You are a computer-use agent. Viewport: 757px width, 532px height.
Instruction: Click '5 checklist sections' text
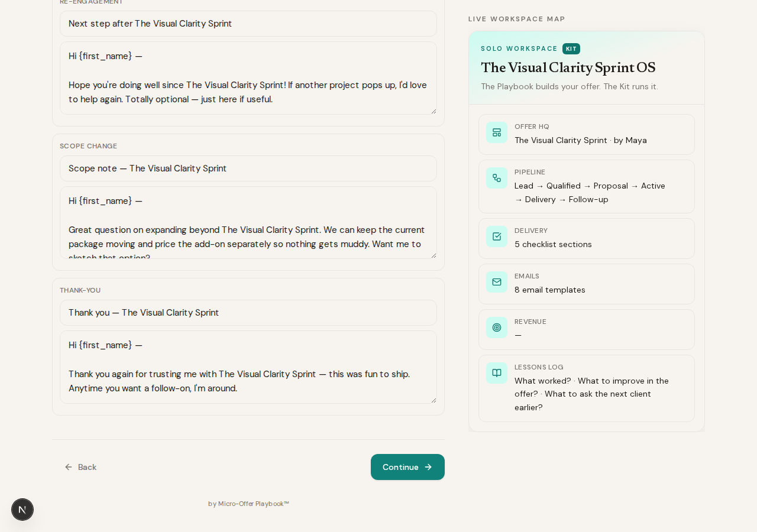tap(553, 244)
